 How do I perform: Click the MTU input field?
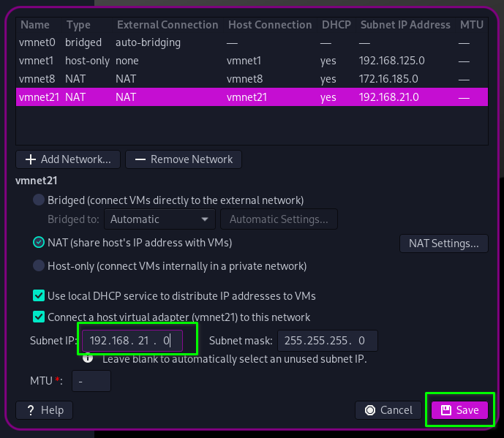click(x=91, y=381)
